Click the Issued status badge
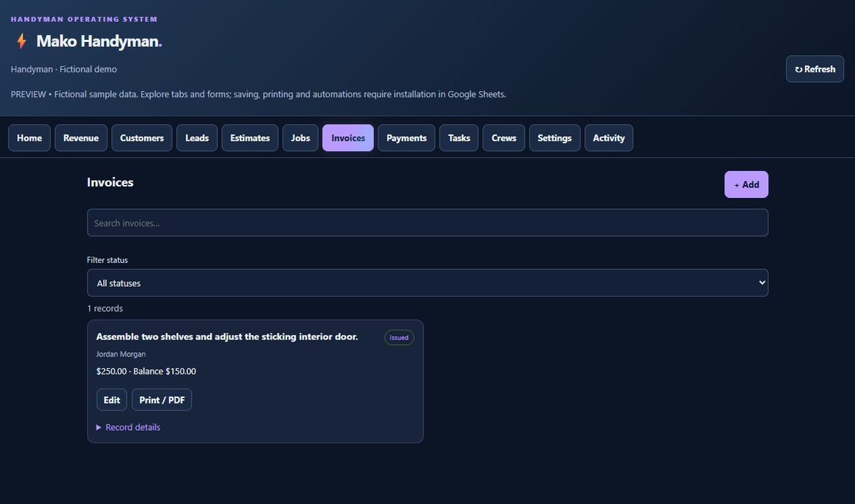The width and height of the screenshot is (855, 504). [399, 337]
